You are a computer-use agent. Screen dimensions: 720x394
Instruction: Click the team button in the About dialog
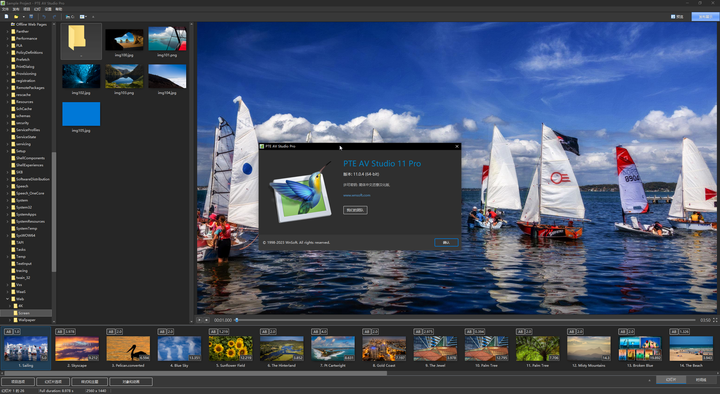pos(355,210)
